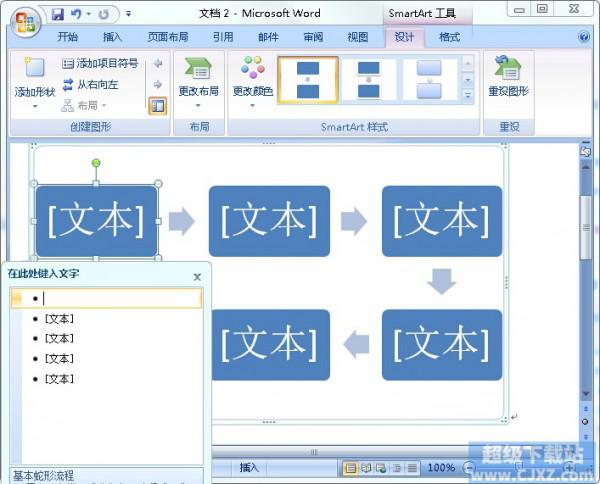This screenshot has height=484, width=600.
Task: Expand the 更改颜色 dropdown arrow
Action: (x=253, y=106)
